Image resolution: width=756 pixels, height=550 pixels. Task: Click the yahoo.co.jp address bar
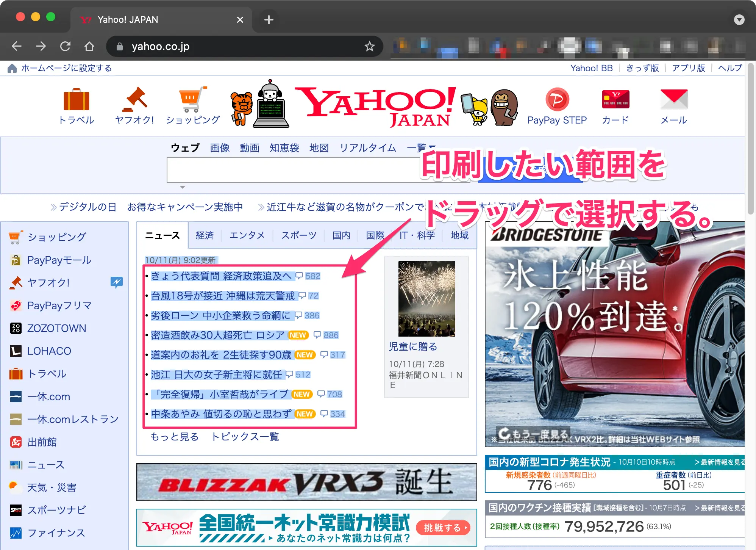(244, 46)
